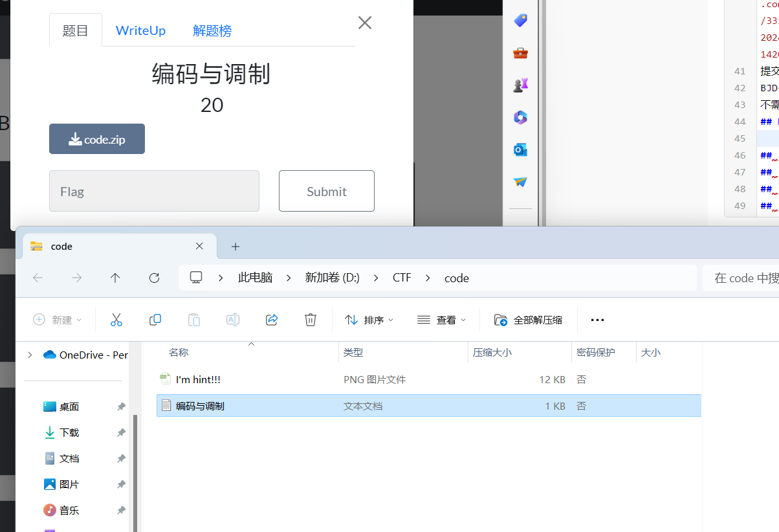Image resolution: width=779 pixels, height=532 pixels.
Task: Expand breadcrumb chevron after 新加卷 (D:)
Action: pyautogui.click(x=377, y=278)
